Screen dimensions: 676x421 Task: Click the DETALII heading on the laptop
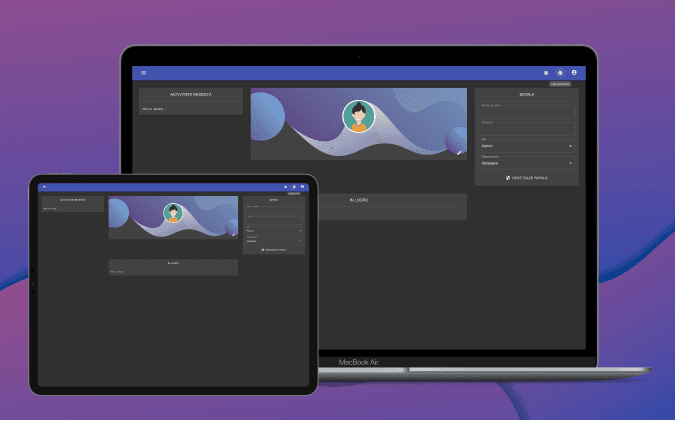(526, 94)
